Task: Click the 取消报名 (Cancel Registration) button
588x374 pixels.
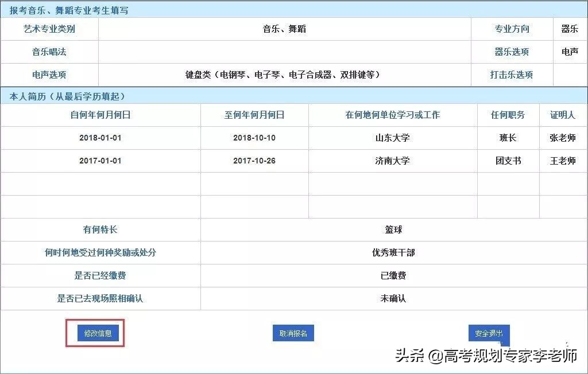Action: (x=295, y=333)
